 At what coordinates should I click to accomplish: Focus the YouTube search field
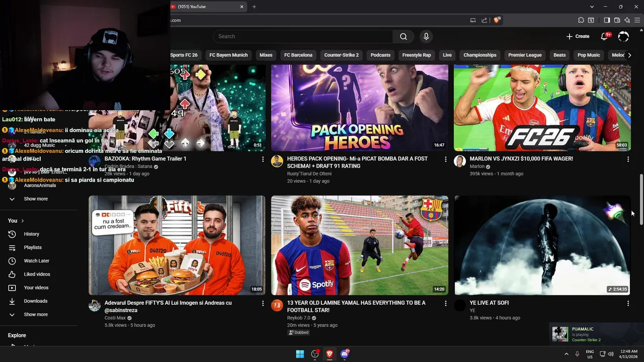tap(303, 36)
